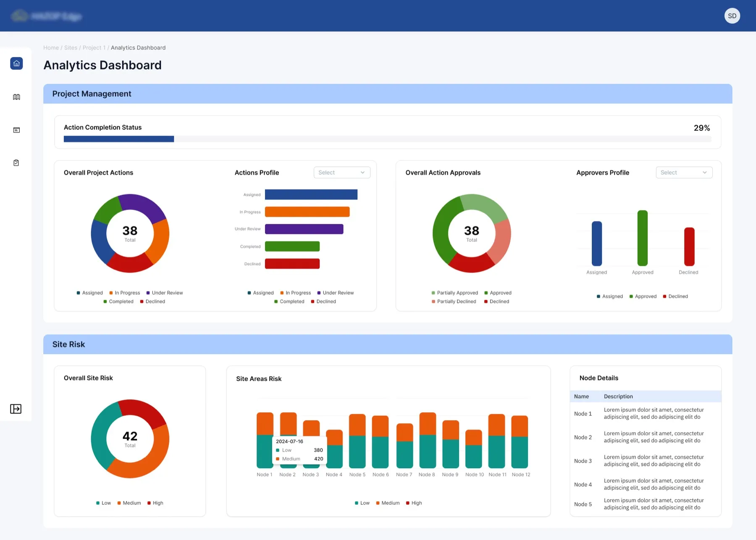Click the Approved green column in Approvers Profile
Screen dimensions: 756x540
point(643,238)
